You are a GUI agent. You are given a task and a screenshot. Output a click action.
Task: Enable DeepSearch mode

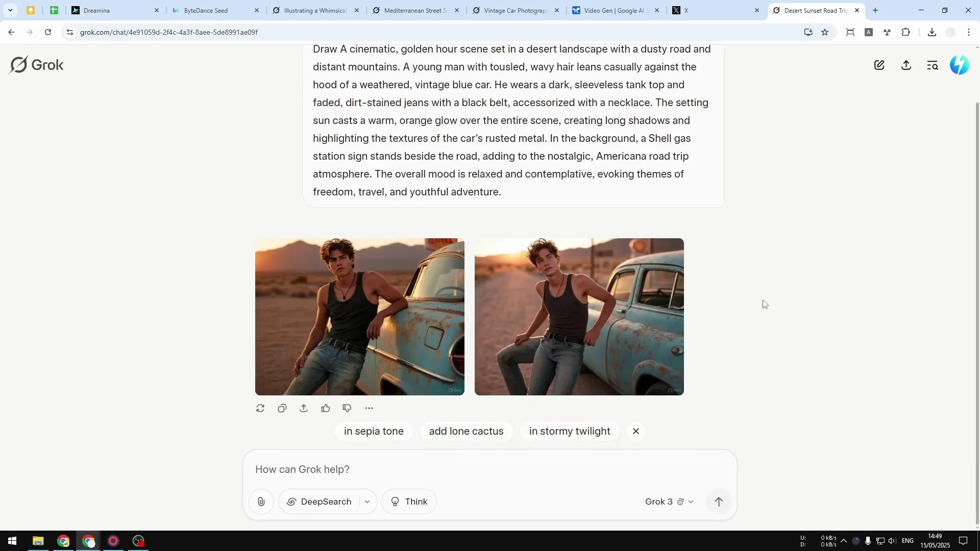(x=320, y=502)
